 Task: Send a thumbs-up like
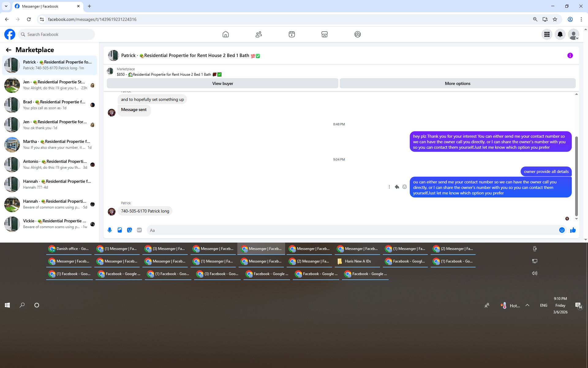click(x=573, y=230)
